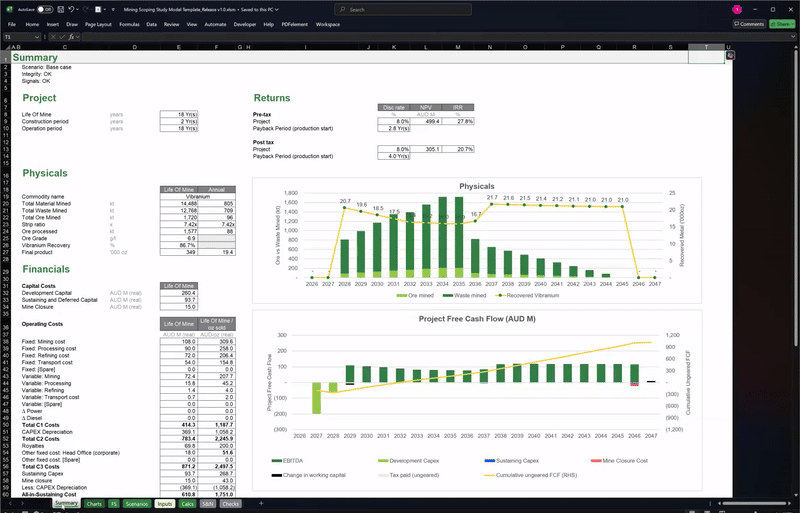Click the Comments button
The image size is (800, 513).
click(x=749, y=24)
